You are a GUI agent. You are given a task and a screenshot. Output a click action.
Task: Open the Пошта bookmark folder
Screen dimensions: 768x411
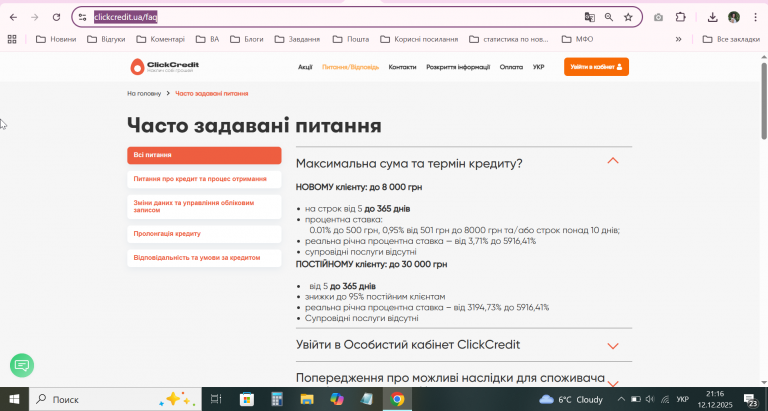pyautogui.click(x=351, y=39)
